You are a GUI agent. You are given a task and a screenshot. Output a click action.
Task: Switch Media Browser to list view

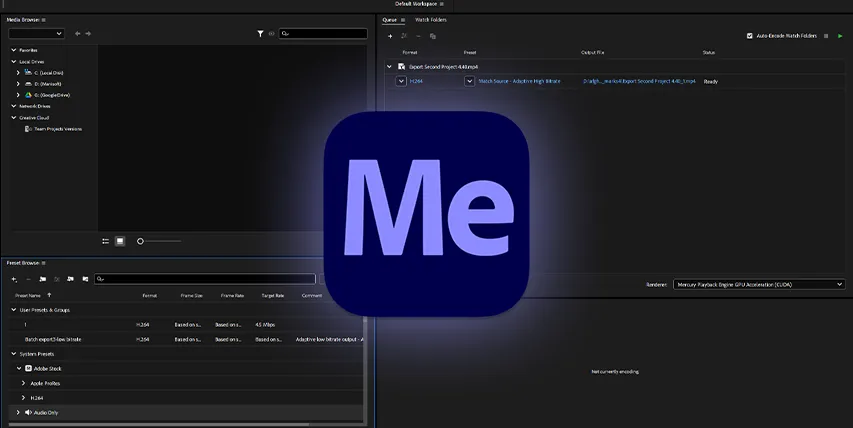106,241
